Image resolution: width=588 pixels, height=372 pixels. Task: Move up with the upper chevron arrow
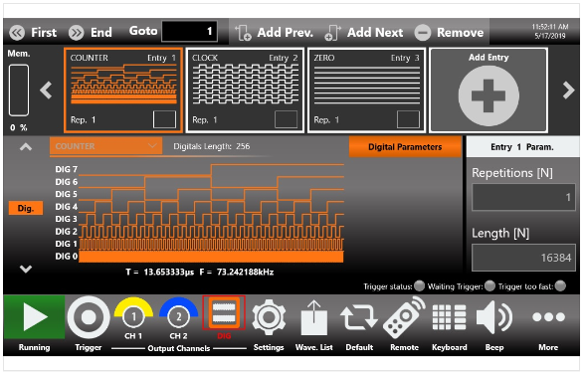click(26, 146)
